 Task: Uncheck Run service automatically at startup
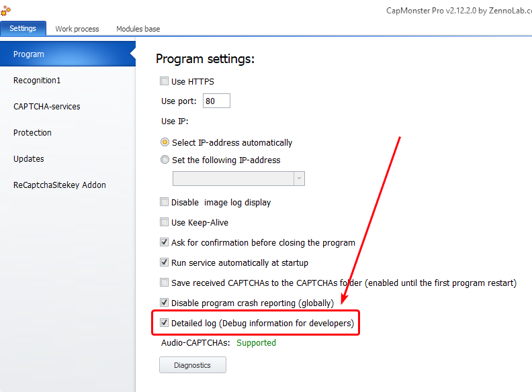tap(165, 262)
